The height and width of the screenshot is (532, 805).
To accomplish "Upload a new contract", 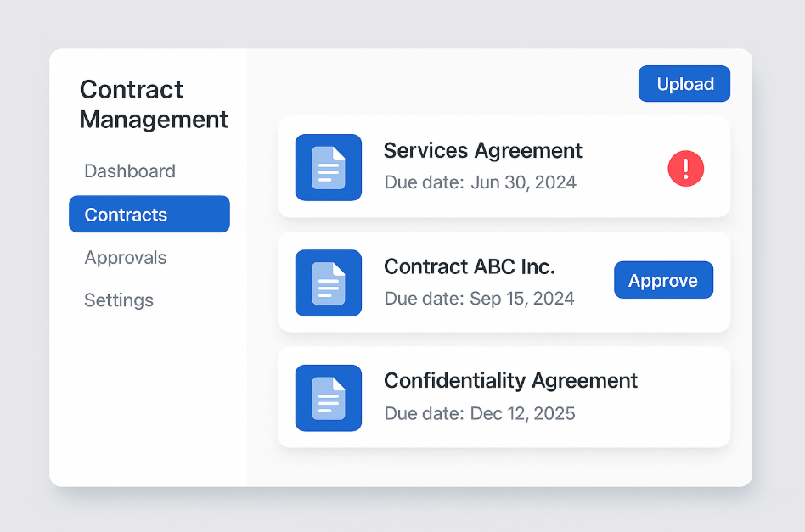I will click(684, 84).
